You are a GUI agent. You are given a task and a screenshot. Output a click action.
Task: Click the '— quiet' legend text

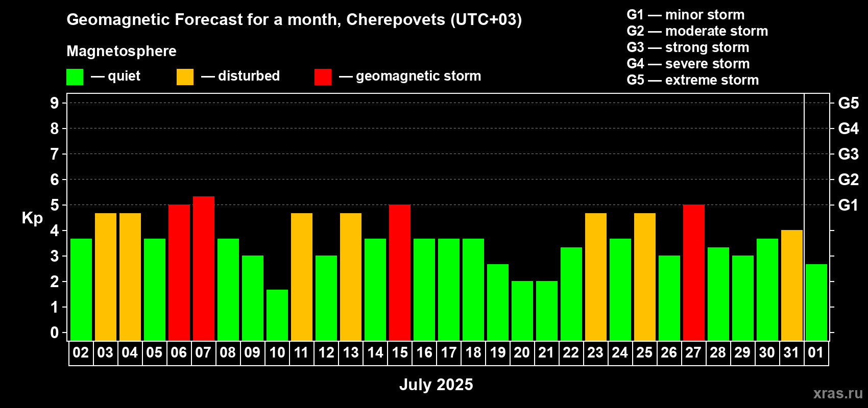pyautogui.click(x=115, y=76)
